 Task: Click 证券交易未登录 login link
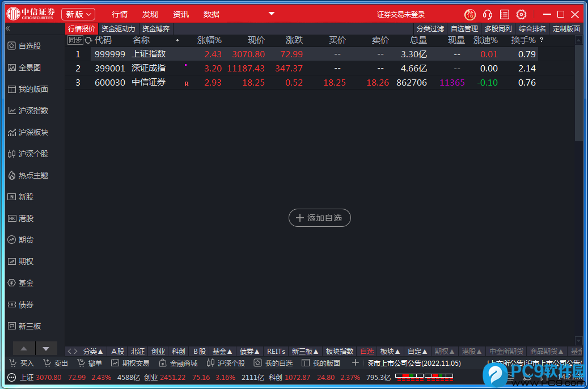click(x=400, y=15)
